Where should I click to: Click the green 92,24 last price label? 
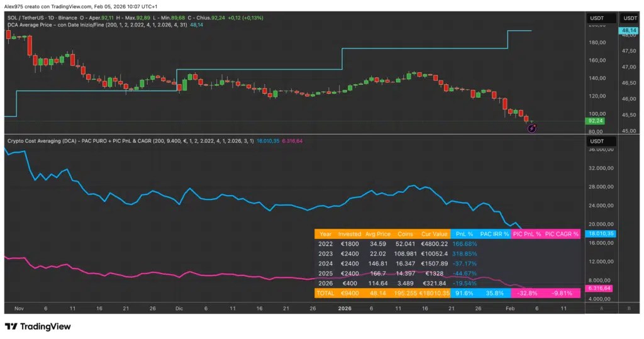coord(595,121)
